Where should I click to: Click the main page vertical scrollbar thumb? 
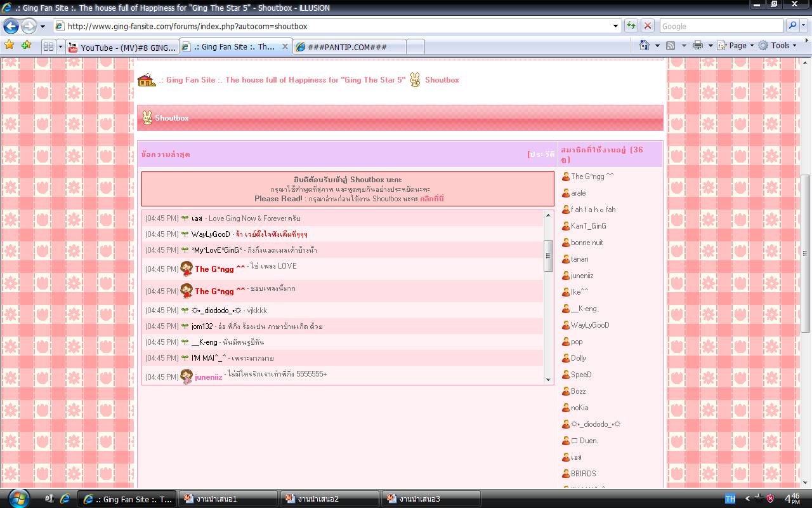pos(806,253)
